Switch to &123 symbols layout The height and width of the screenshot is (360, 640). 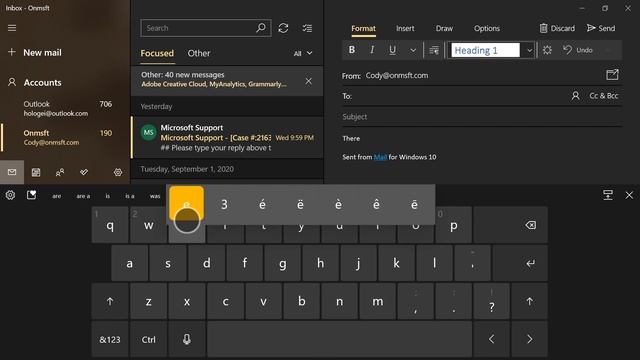pyautogui.click(x=110, y=340)
